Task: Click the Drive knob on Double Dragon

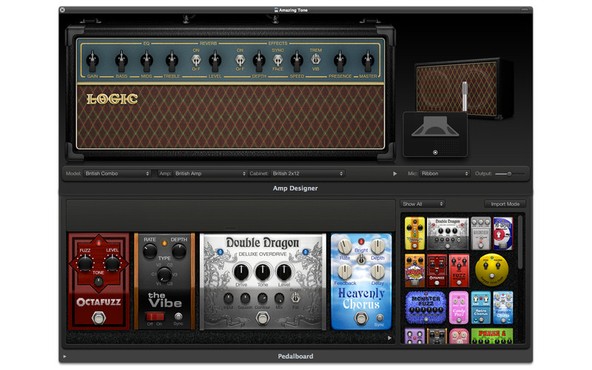Action: tap(241, 272)
